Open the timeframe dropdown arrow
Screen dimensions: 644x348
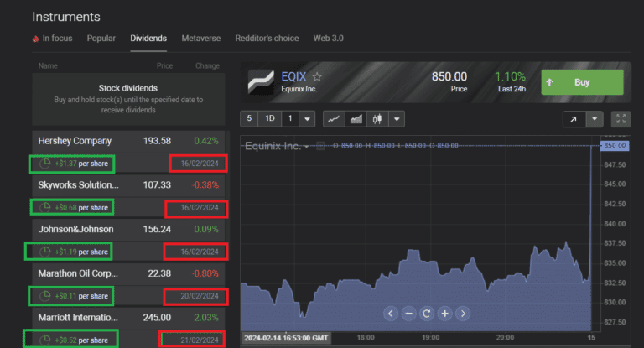pyautogui.click(x=308, y=119)
